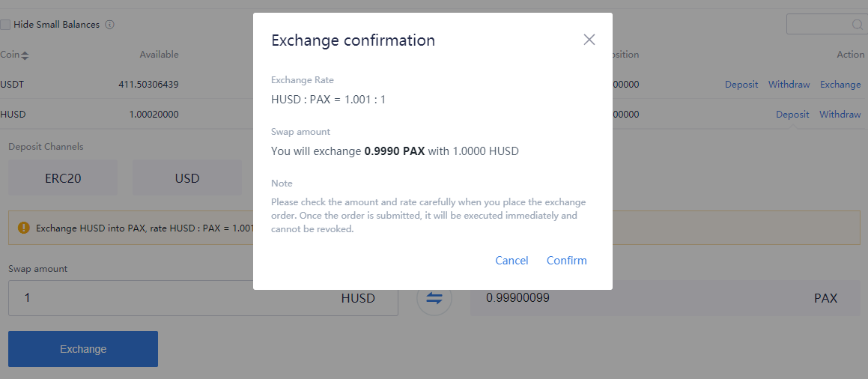Open Withdraw for USDT
Image resolution: width=868 pixels, height=379 pixels.
coord(789,85)
